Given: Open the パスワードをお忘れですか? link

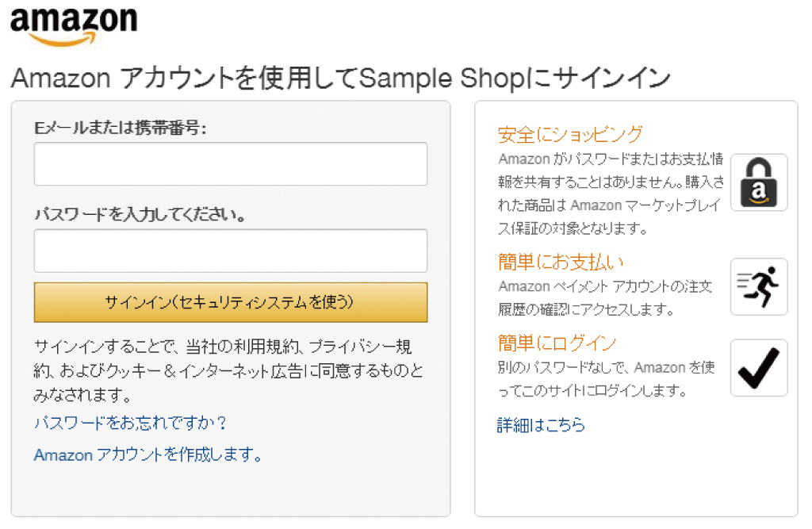Looking at the screenshot, I should (131, 423).
